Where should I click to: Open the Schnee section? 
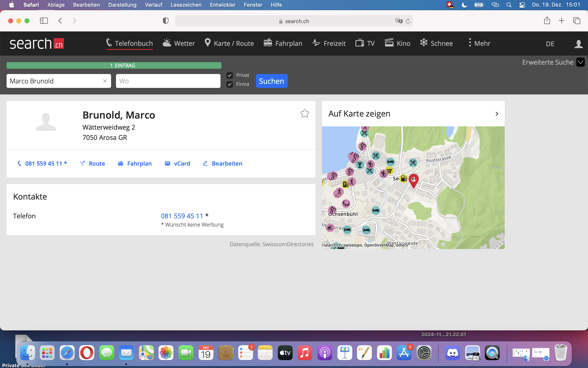[x=436, y=43]
